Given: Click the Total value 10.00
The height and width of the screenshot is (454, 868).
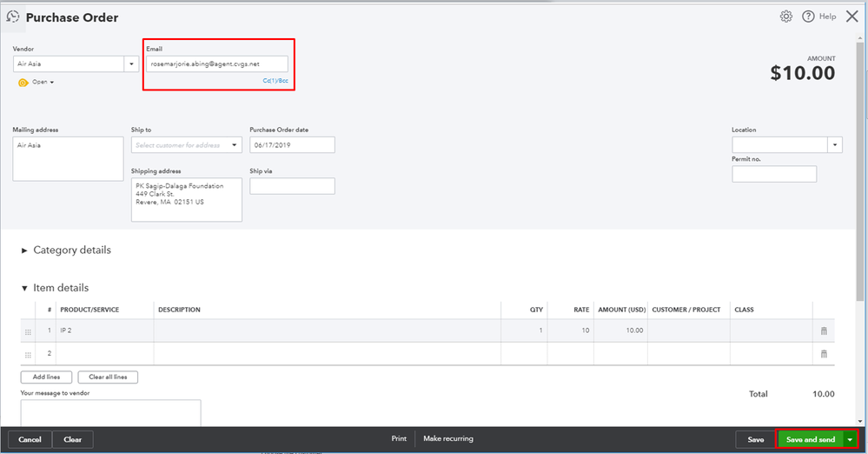Looking at the screenshot, I should click(823, 394).
